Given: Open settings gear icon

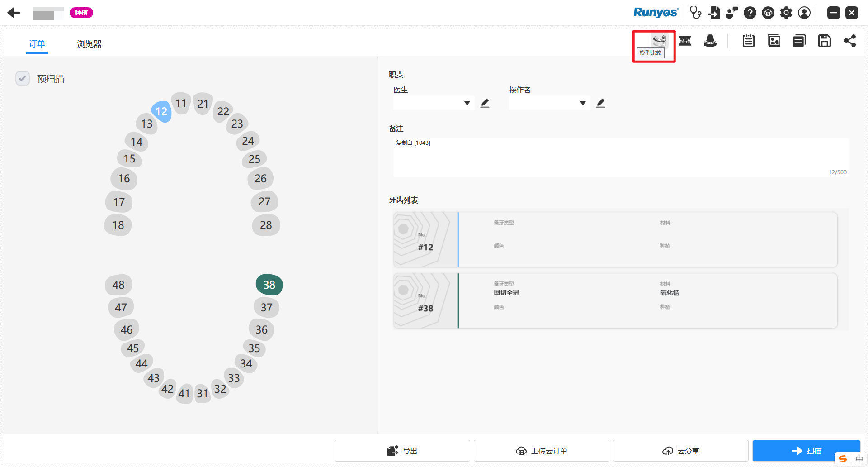Looking at the screenshot, I should pos(786,13).
